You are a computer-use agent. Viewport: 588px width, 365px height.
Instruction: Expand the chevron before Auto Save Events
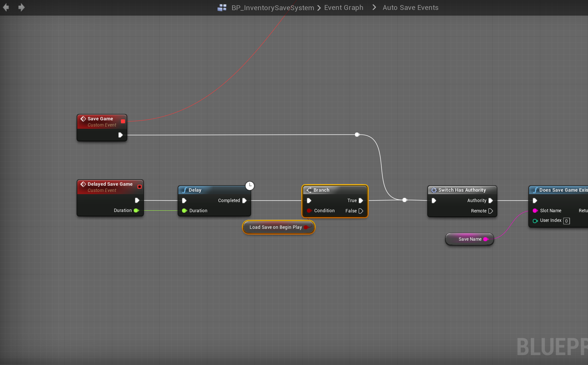click(374, 8)
